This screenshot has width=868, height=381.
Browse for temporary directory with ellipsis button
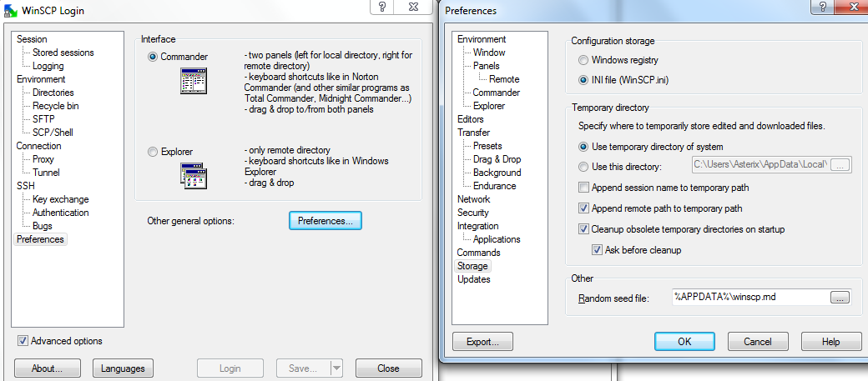tap(840, 165)
